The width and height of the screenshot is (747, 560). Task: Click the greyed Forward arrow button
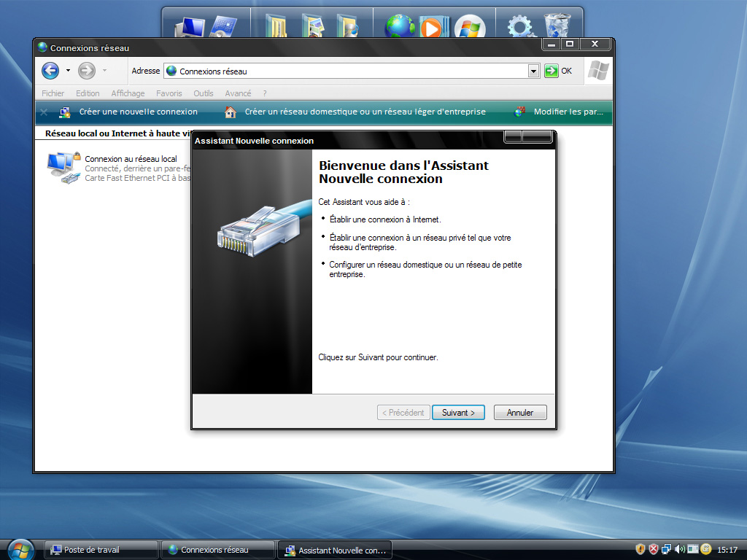click(x=87, y=71)
